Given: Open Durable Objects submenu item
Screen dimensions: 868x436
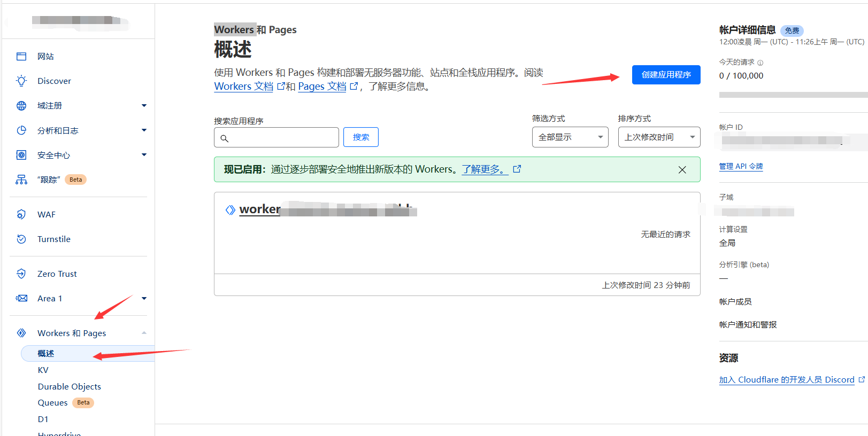Looking at the screenshot, I should click(69, 387).
